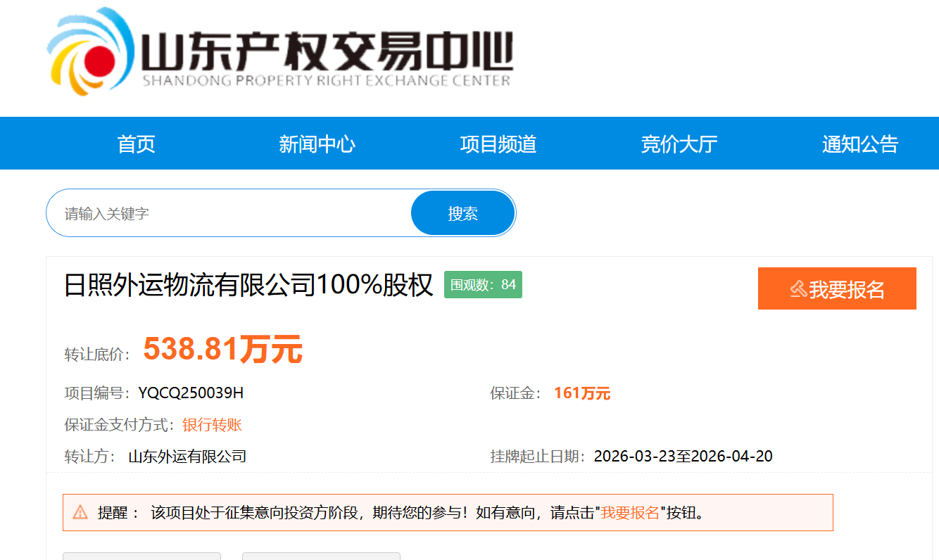939x560 pixels.
Task: Click the 山东产权交易中心 header title text
Action: (327, 51)
